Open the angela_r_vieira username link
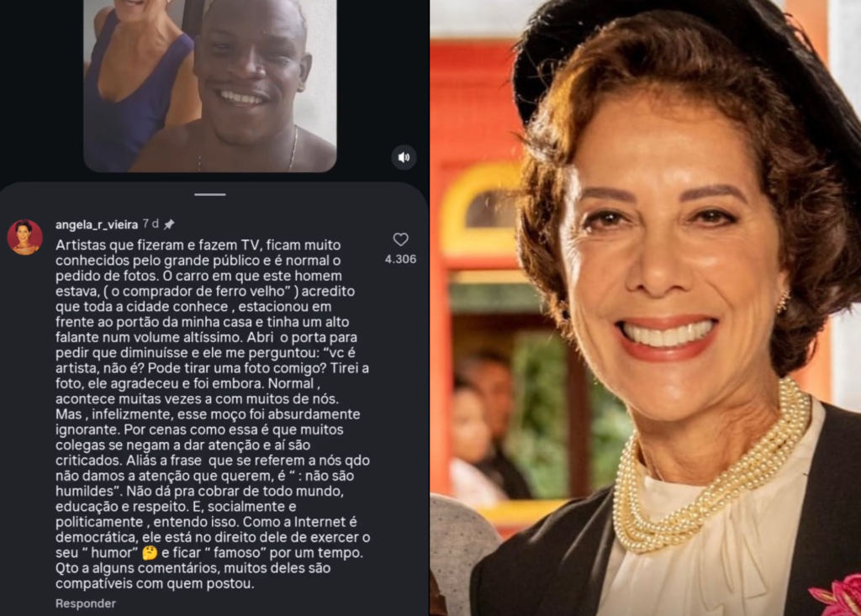Image resolution: width=861 pixels, height=616 pixels. coord(97,224)
